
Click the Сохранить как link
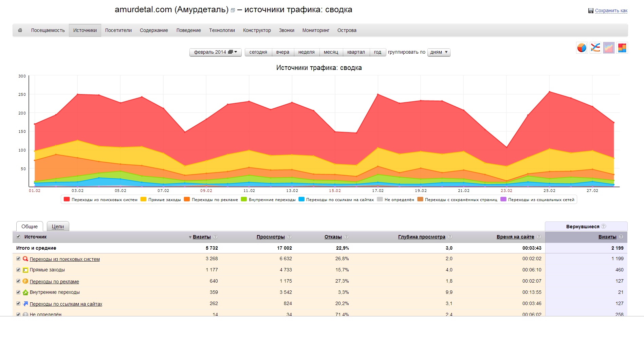[611, 11]
